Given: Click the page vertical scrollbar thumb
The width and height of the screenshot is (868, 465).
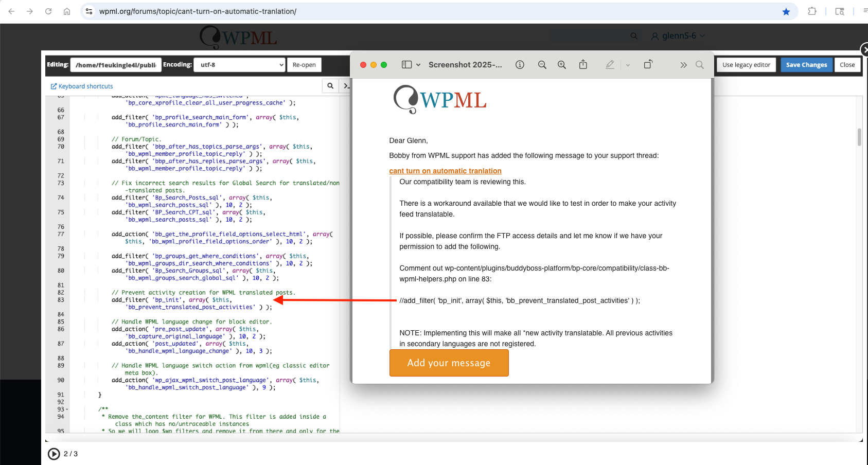Looking at the screenshot, I should (x=859, y=137).
